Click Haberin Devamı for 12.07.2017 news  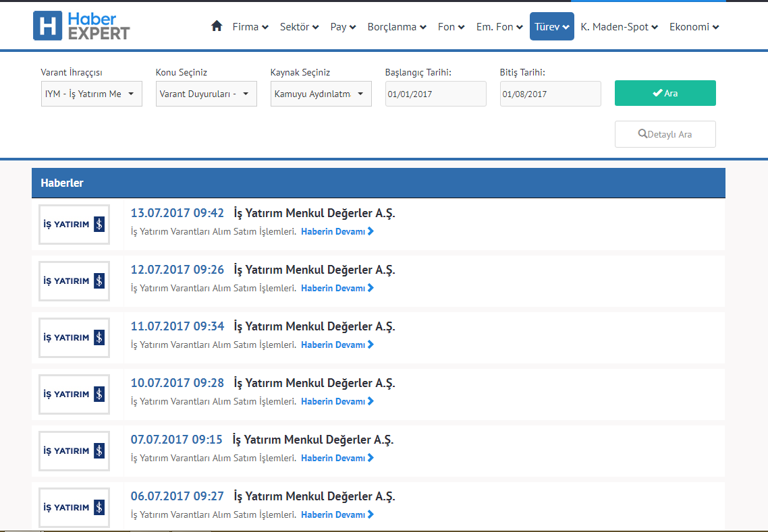[337, 289]
